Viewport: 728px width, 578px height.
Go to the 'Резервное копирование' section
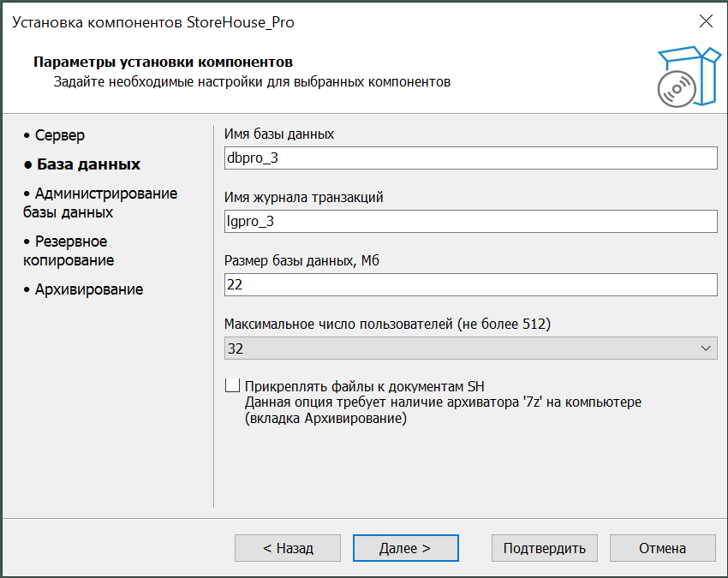pos(70,251)
